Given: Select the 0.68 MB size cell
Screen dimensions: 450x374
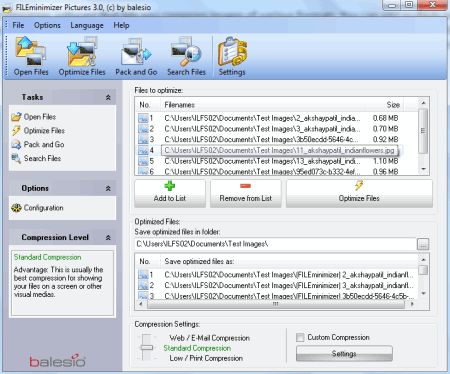Looking at the screenshot, I should click(x=385, y=118).
